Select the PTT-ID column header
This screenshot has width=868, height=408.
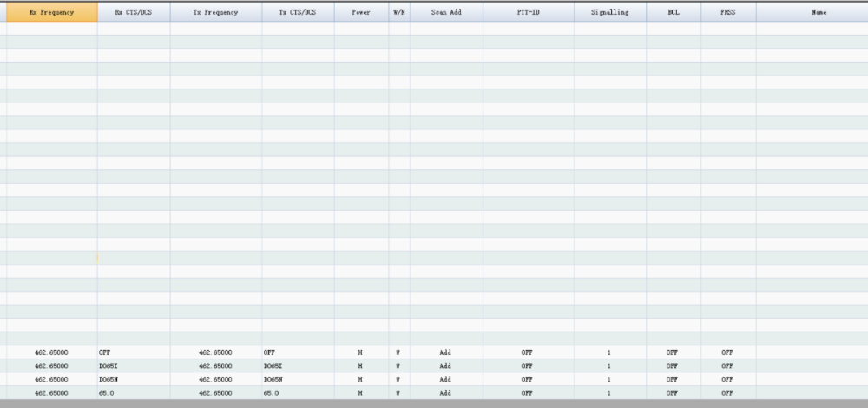pos(528,13)
